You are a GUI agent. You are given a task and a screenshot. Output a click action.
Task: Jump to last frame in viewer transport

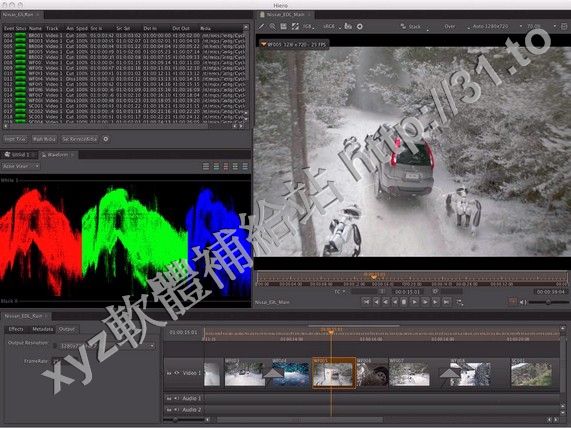click(446, 302)
